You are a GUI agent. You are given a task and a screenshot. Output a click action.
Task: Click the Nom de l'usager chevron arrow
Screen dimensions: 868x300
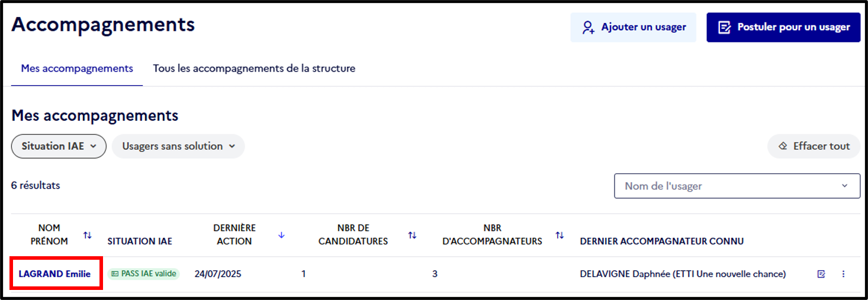click(844, 186)
